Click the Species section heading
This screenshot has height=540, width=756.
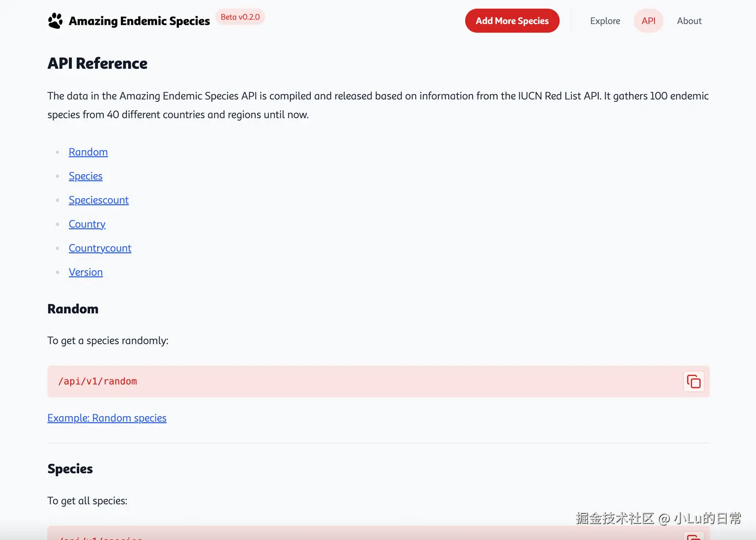point(70,469)
